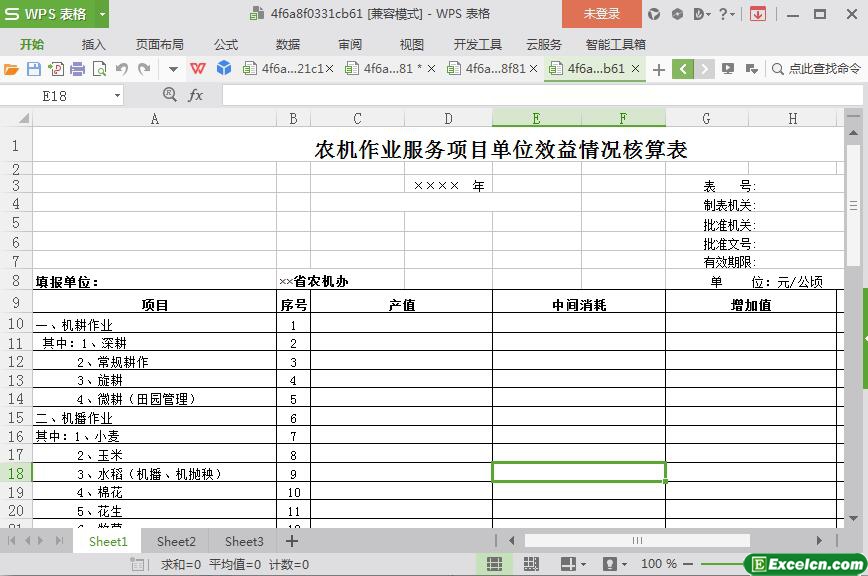Click the skin/theme icon in title bar

[x=654, y=14]
